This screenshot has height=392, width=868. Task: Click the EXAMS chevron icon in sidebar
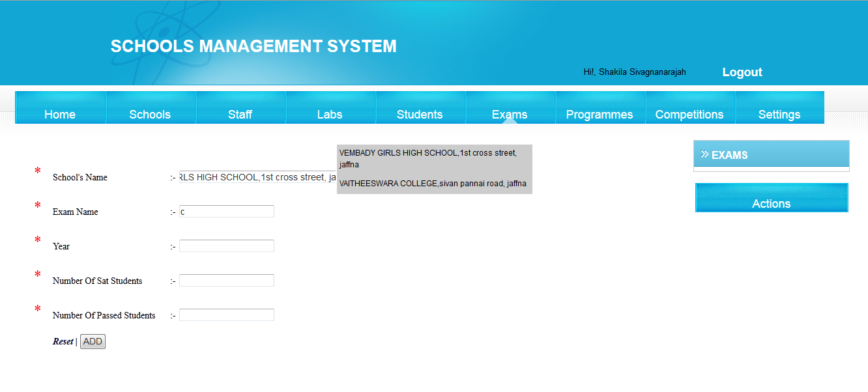704,154
